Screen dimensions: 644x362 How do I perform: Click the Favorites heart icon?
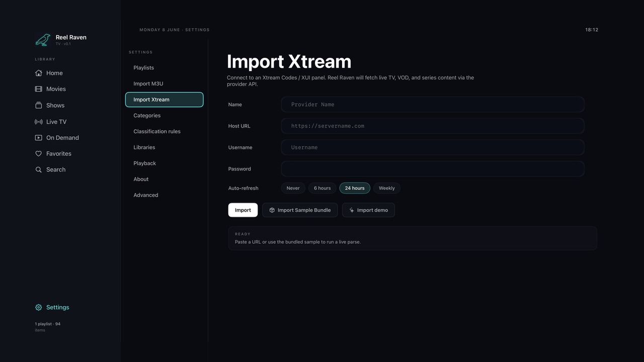[38, 154]
